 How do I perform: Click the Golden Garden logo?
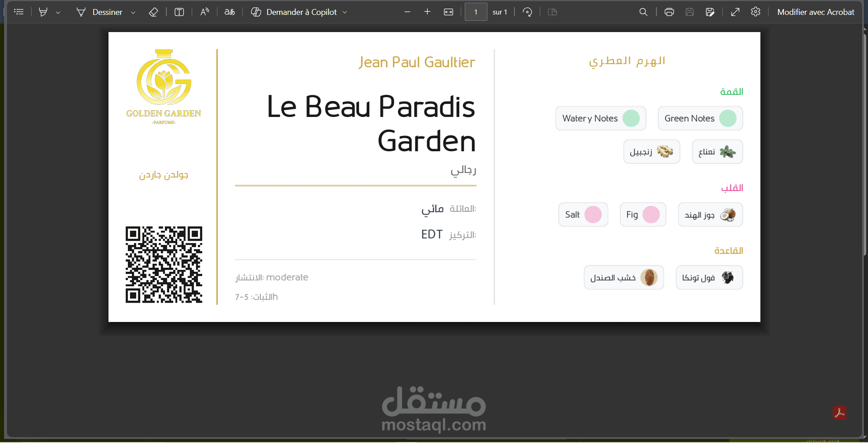click(x=164, y=87)
